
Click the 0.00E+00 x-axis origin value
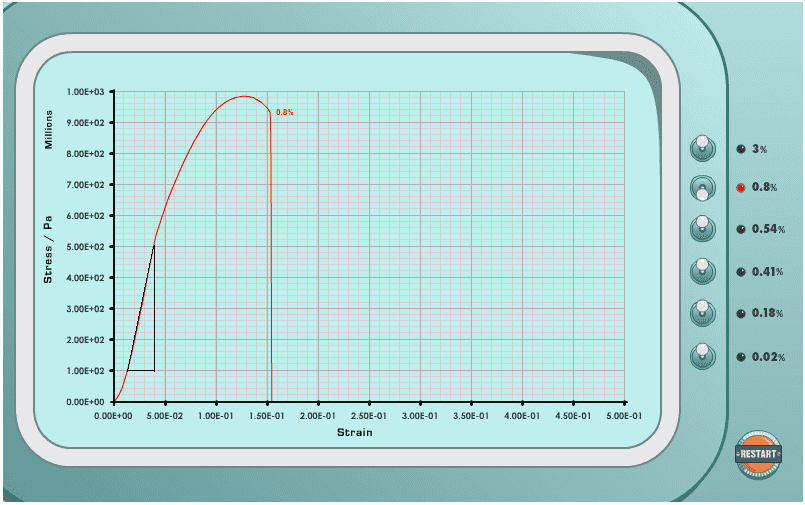[113, 416]
